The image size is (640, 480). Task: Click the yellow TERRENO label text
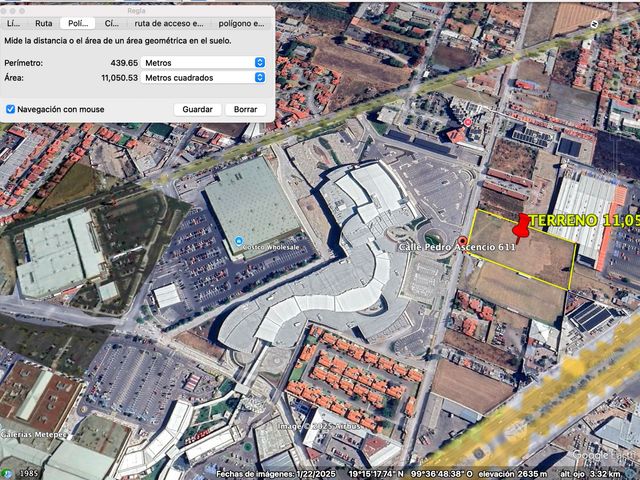(x=584, y=220)
